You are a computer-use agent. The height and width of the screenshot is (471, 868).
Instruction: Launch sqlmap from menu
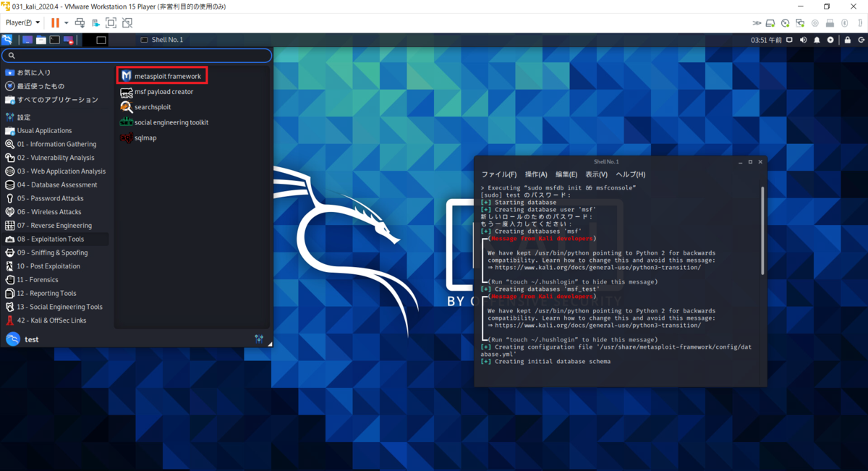[139, 137]
